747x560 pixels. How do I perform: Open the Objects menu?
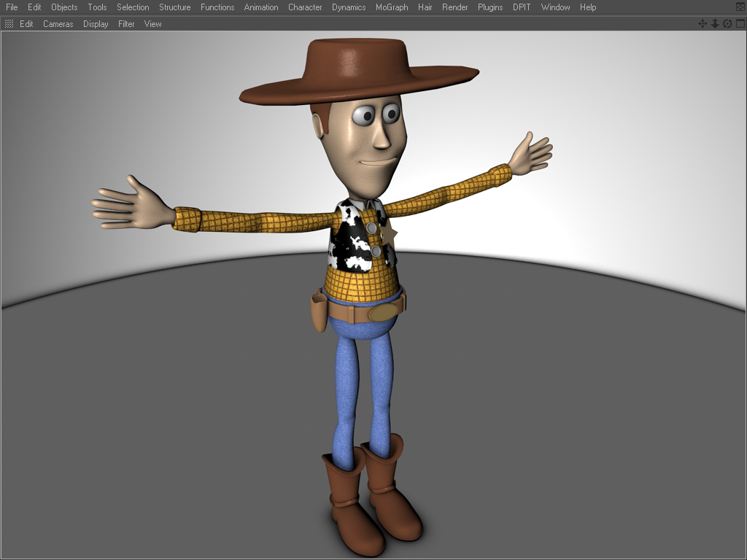pos(64,7)
